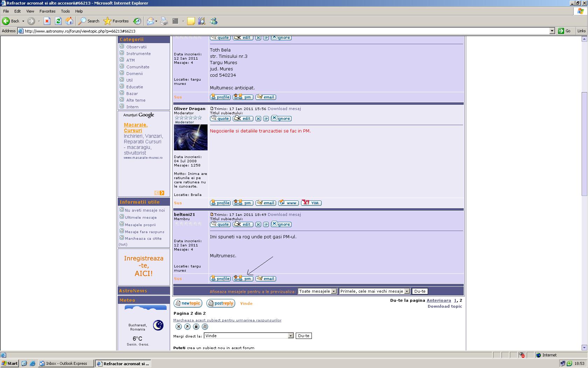
Task: Click the 'Download topic' link
Action: 444,306
